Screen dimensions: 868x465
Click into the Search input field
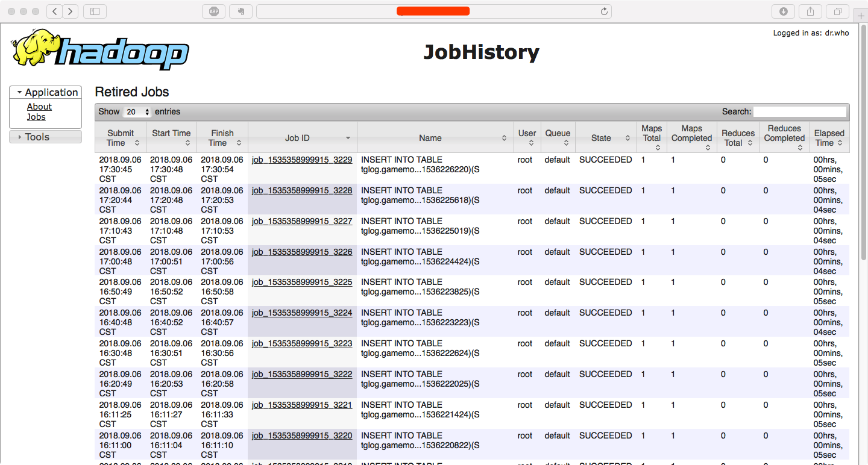799,112
